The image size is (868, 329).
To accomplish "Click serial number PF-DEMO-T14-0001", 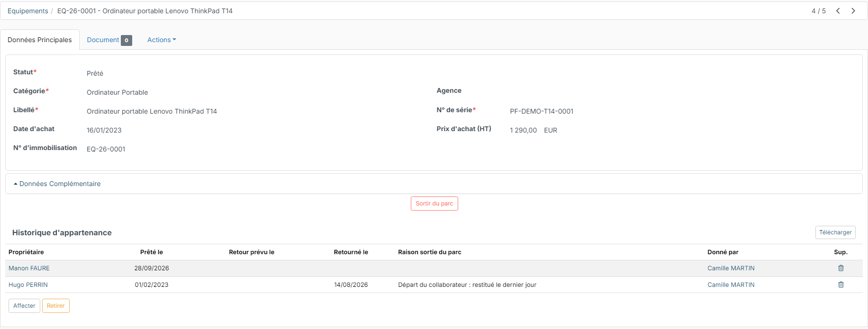I will (542, 111).
